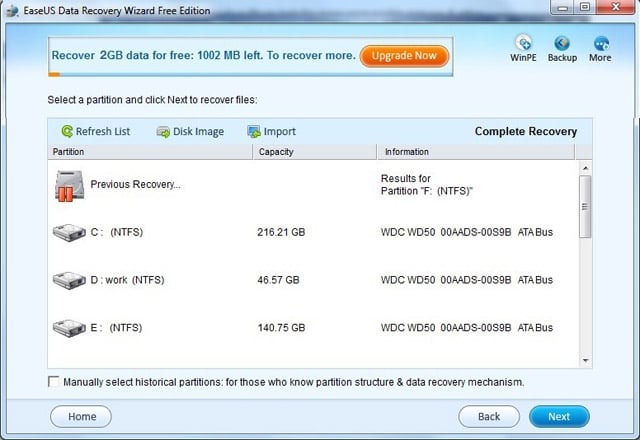Viewport: 640px width, 440px height.
Task: Click the Refresh List icon
Action: 67,131
